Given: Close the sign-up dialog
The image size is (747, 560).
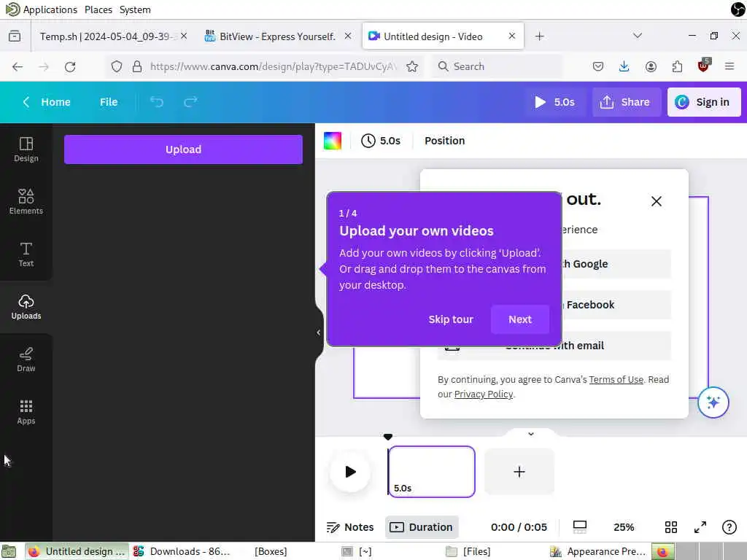Looking at the screenshot, I should tap(656, 201).
